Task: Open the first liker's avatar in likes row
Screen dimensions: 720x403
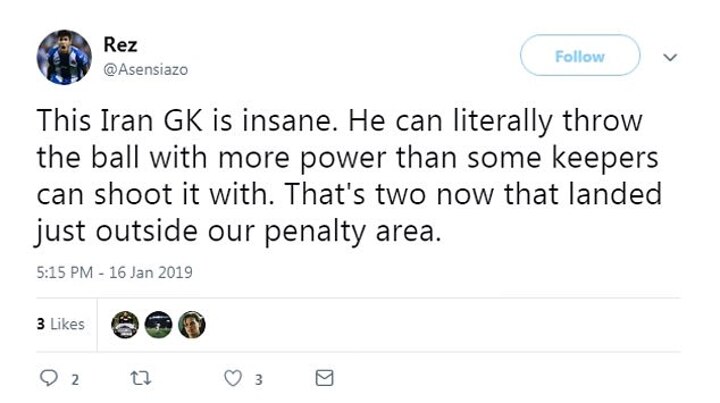Action: (125, 325)
